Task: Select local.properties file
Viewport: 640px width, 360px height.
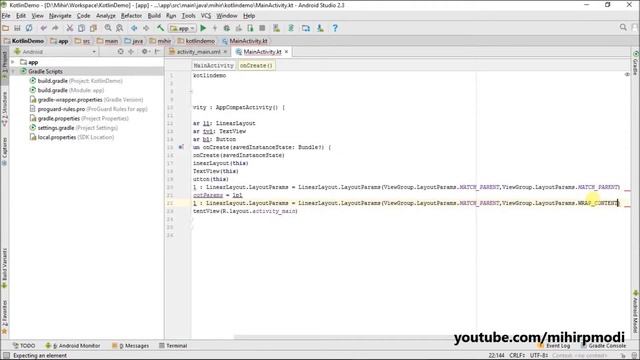Action: [71, 137]
